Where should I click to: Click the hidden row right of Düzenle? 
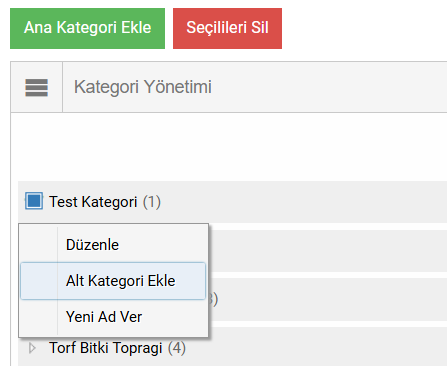click(328, 251)
